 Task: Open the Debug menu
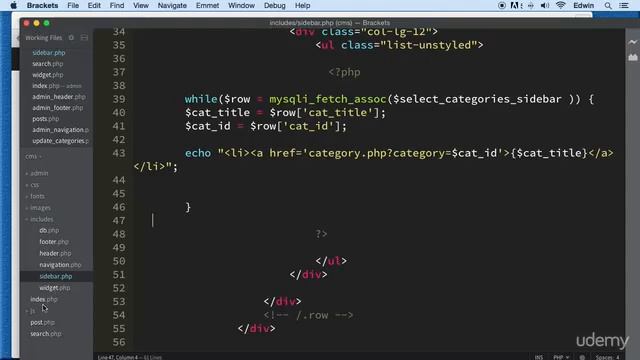pos(275,6)
